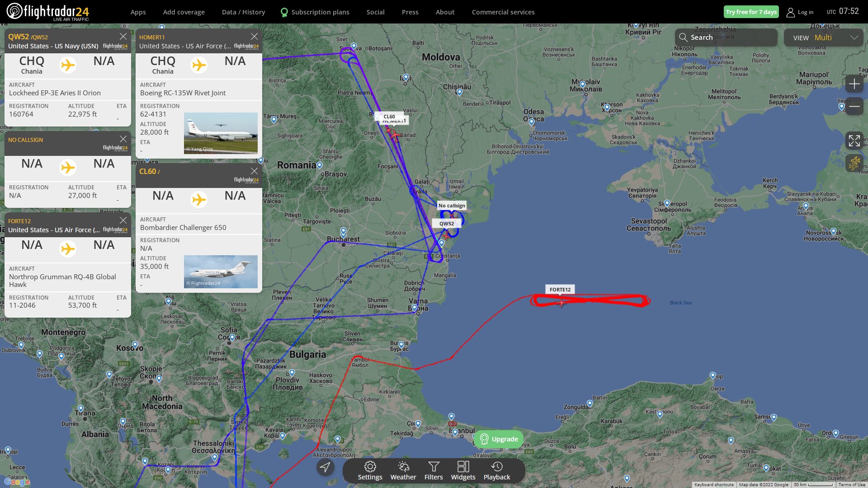Open Filters in bottom toolbar
This screenshot has width=868, height=488.
coord(434,470)
